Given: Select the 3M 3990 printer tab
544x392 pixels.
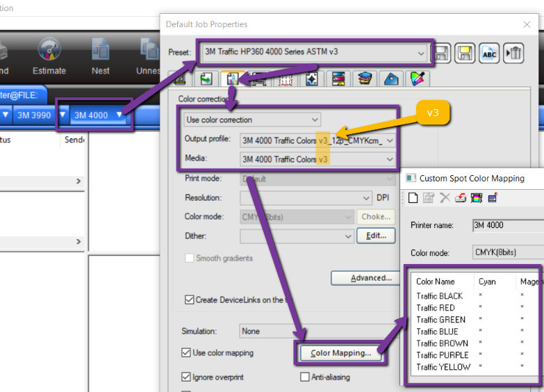Looking at the screenshot, I should pyautogui.click(x=34, y=115).
